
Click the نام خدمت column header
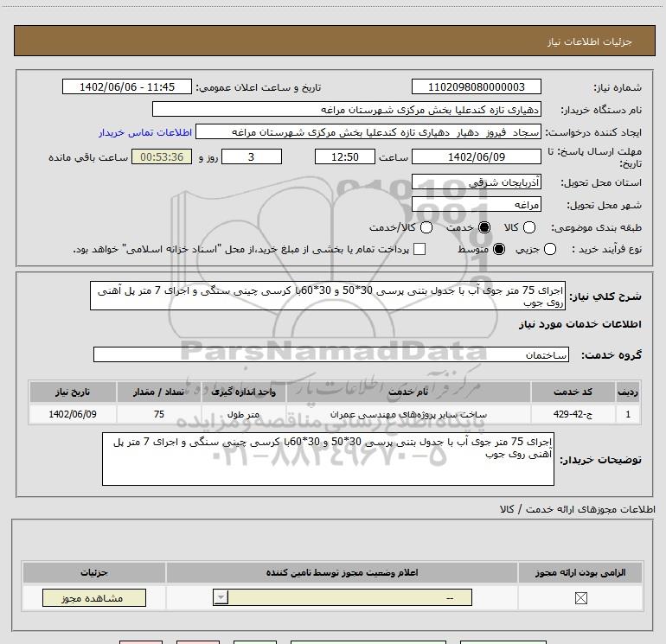coord(408,392)
